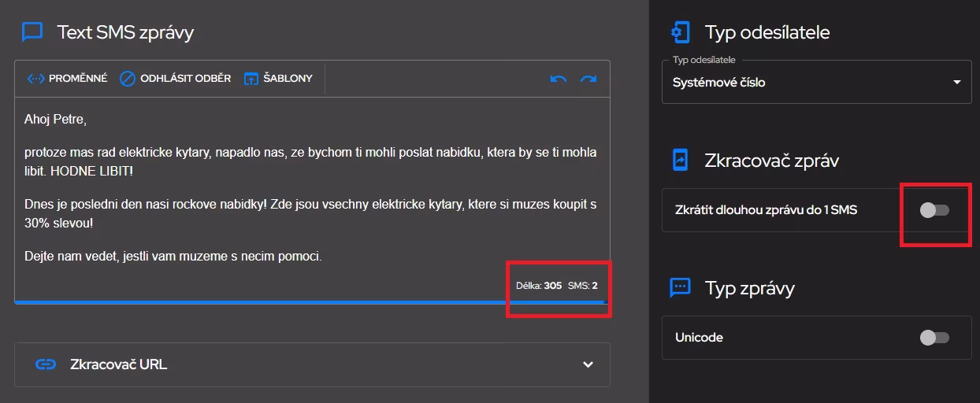Click the chat bubble icon beside Text SMS zprávy
Screen dimensions: 980x403
[32, 32]
